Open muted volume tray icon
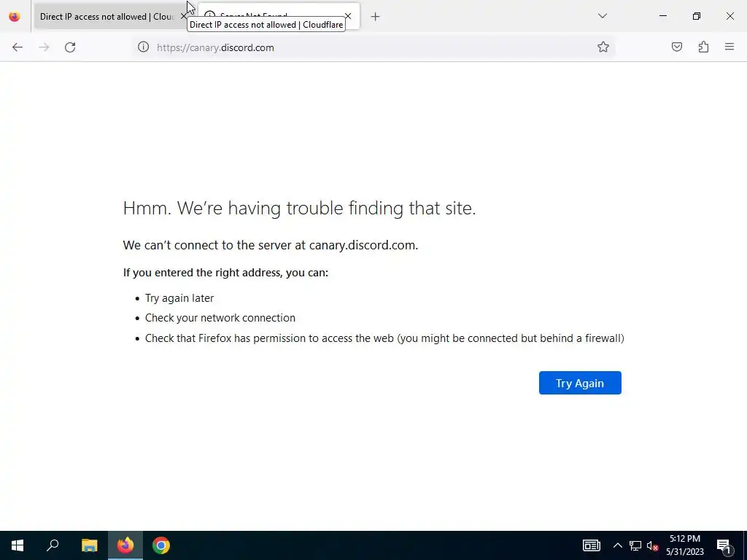Image resolution: width=747 pixels, height=560 pixels. tap(653, 545)
